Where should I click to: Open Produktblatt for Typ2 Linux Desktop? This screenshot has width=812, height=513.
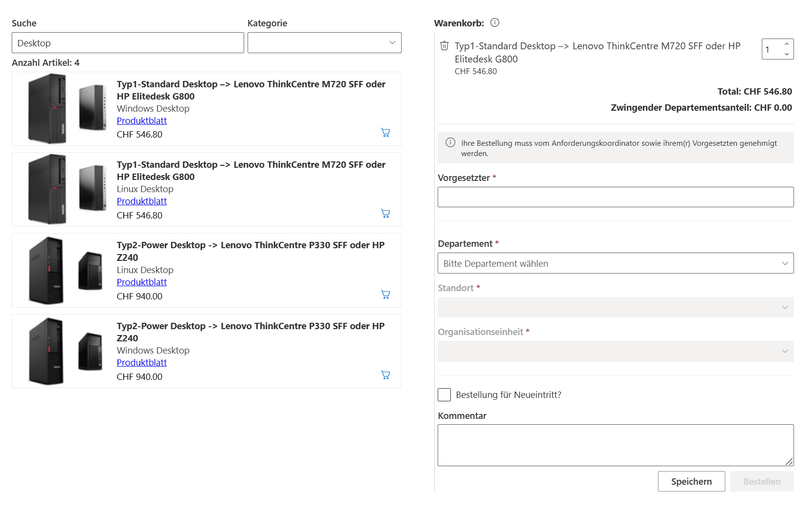pos(142,282)
